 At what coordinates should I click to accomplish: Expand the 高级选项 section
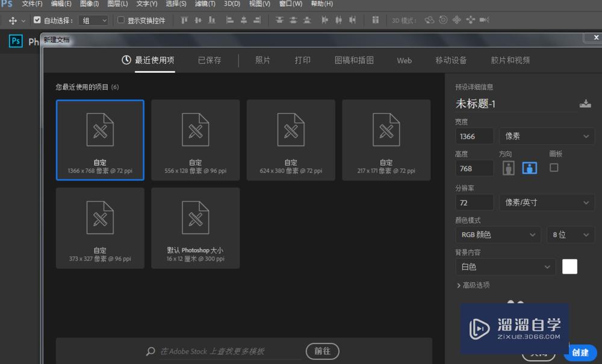[x=473, y=285]
